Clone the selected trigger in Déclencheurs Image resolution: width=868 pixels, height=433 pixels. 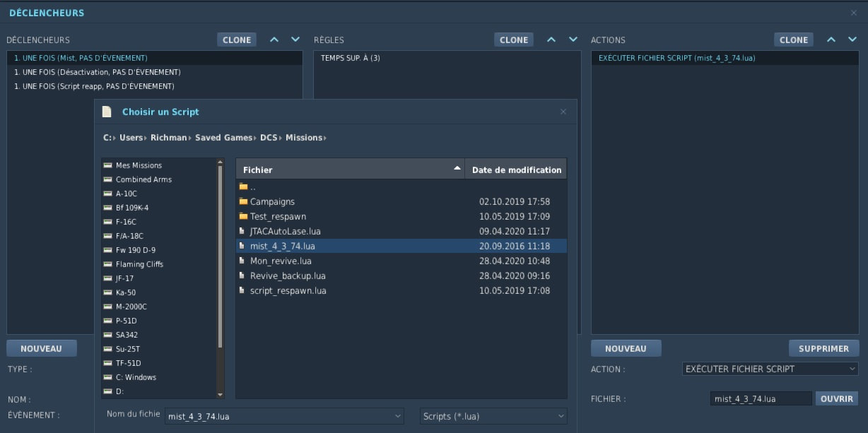click(237, 40)
